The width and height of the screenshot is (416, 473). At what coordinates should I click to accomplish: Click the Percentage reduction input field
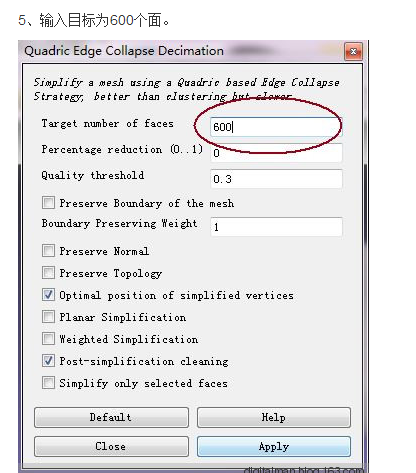(276, 153)
